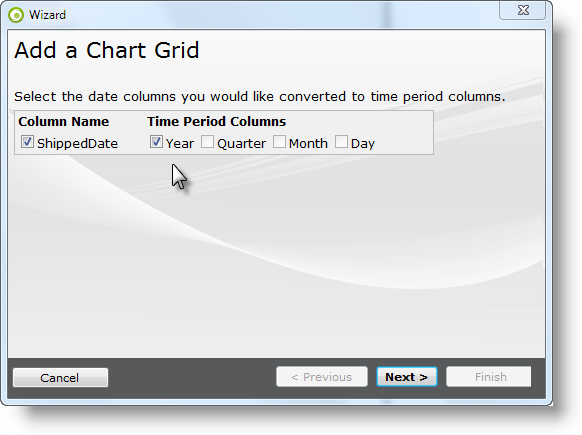Click the disabled Finish button
This screenshot has height=435, width=582.
click(x=489, y=377)
